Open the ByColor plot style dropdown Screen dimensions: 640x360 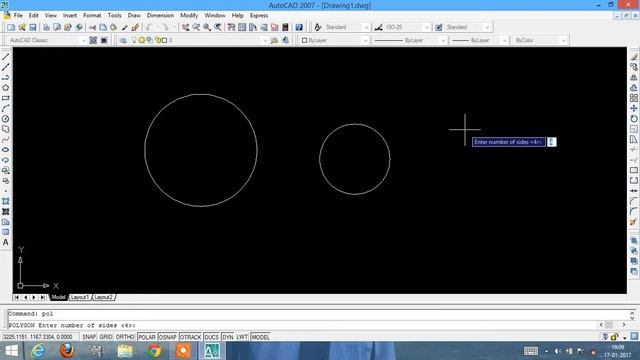tap(563, 40)
